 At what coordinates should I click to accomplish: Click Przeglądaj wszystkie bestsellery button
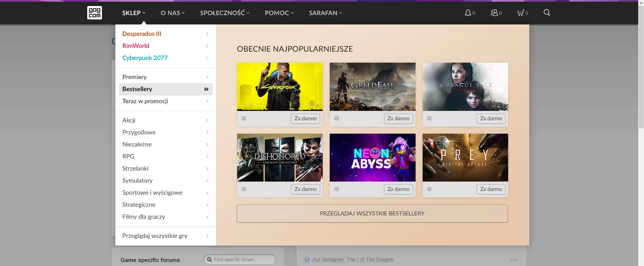[x=372, y=213]
